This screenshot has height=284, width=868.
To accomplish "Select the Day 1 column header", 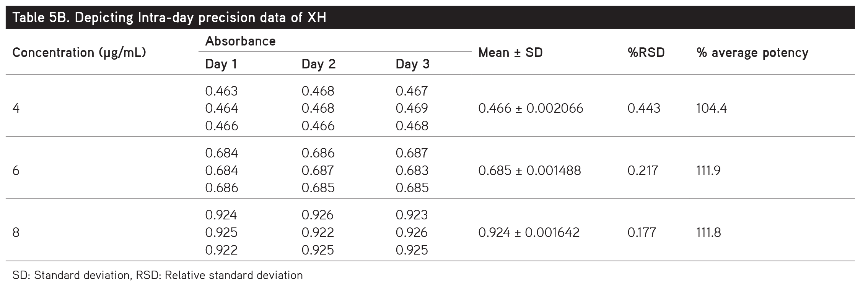I will pyautogui.click(x=221, y=64).
